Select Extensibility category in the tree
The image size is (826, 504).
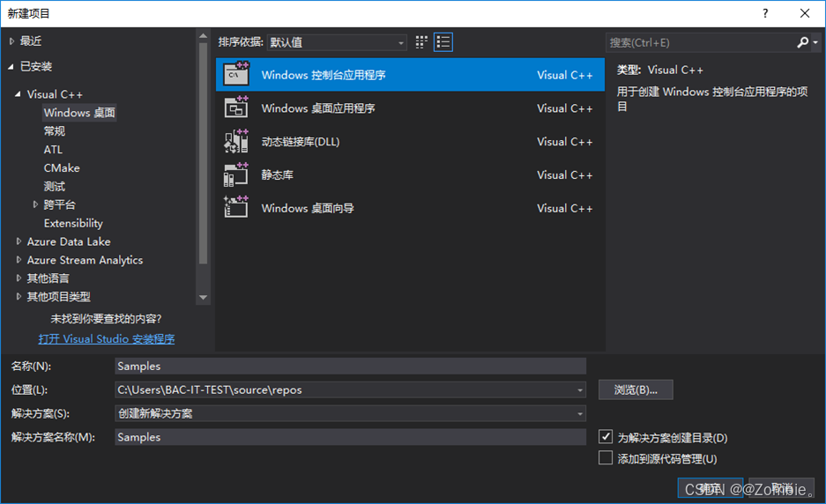coord(73,223)
